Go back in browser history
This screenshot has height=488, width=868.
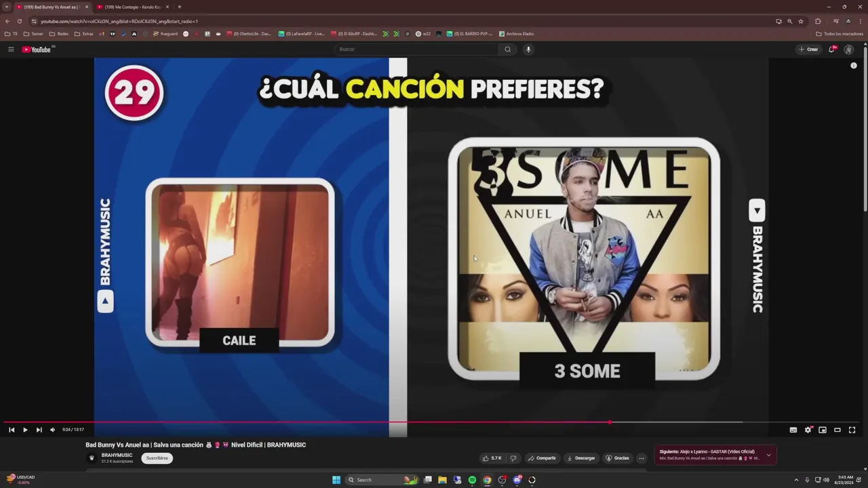(7, 21)
